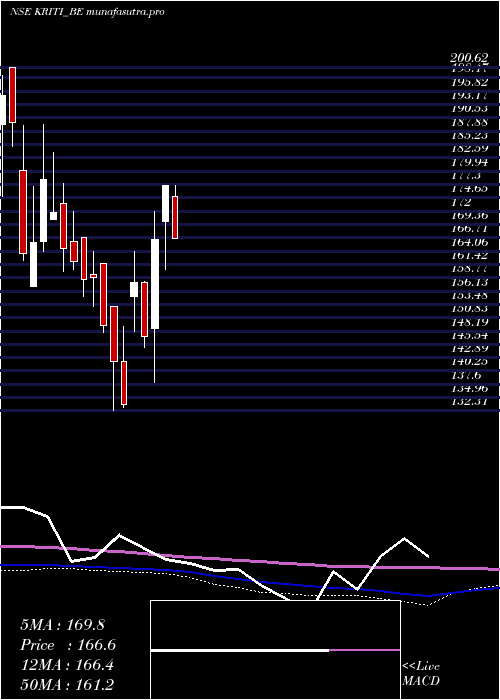
Task: Select the 190.53 price axis value
Action: tap(469, 108)
